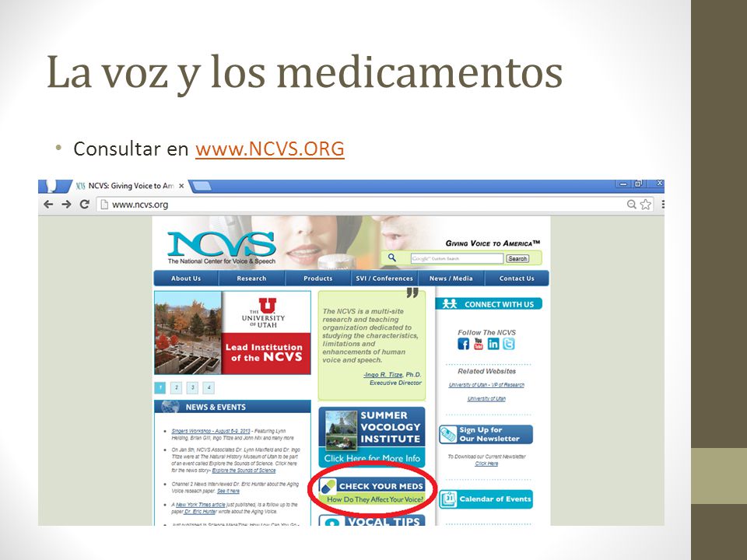This screenshot has height=560, width=747.
Task: Open the Chrome menu icon
Action: coord(662,205)
